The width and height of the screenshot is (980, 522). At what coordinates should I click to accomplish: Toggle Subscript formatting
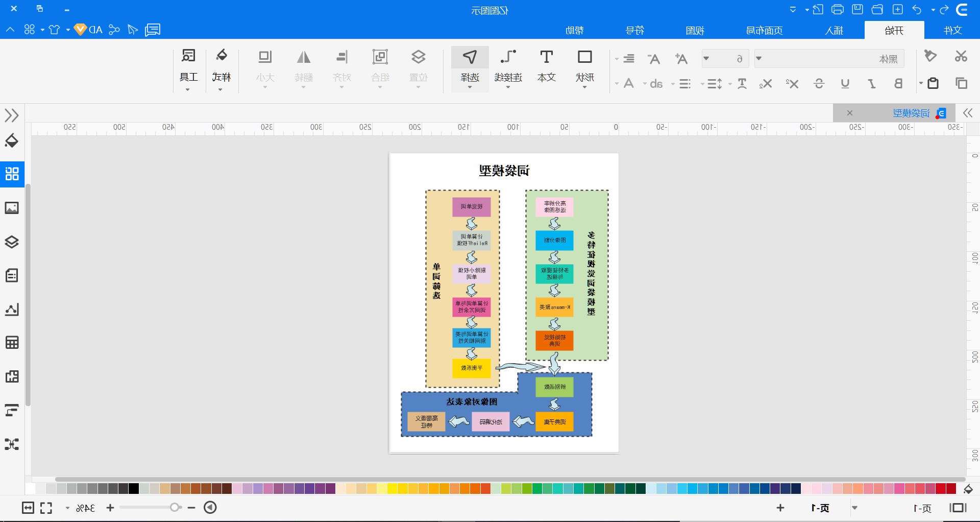click(766, 83)
